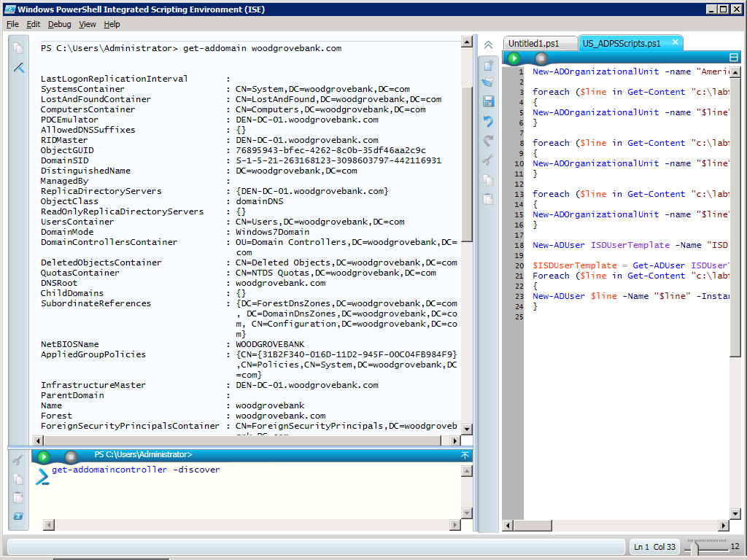Paste clipboard using script pane paste icon
The width and height of the screenshot is (747, 560).
coord(488,199)
